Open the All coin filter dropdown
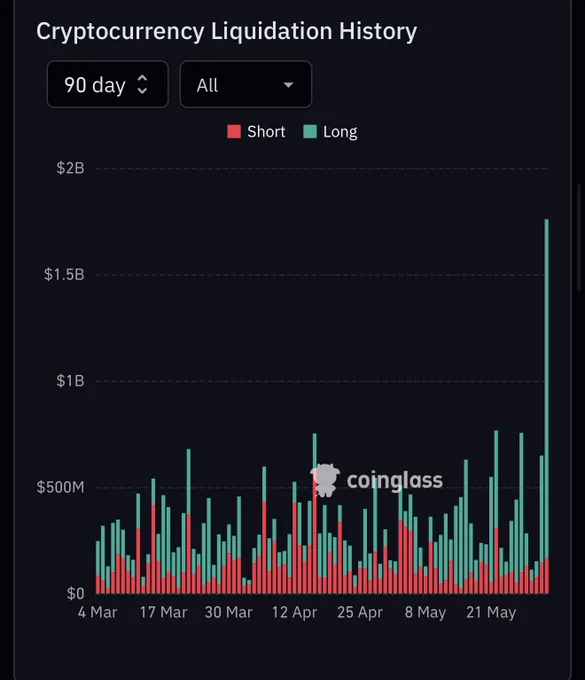Viewport: 585px width, 680px height. tap(246, 84)
